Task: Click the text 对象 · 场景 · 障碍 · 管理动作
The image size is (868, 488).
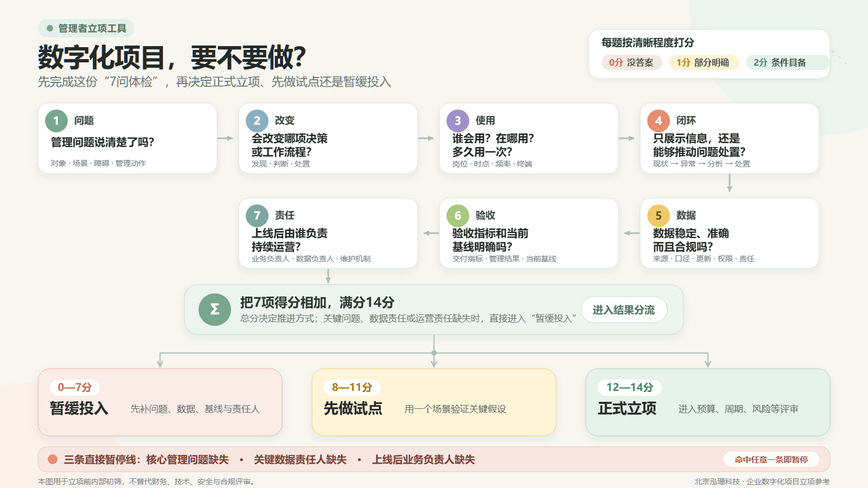Action: [x=98, y=163]
